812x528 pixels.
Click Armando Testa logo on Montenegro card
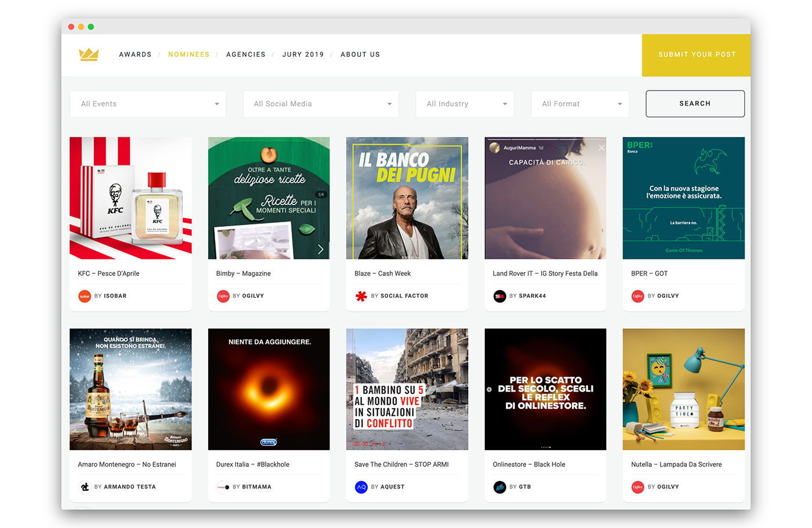tap(85, 487)
